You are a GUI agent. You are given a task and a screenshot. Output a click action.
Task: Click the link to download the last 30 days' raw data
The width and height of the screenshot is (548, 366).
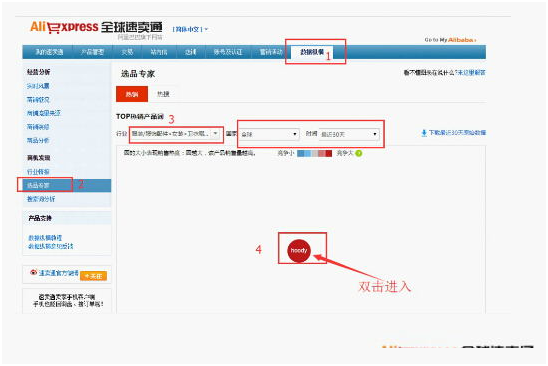click(x=457, y=133)
